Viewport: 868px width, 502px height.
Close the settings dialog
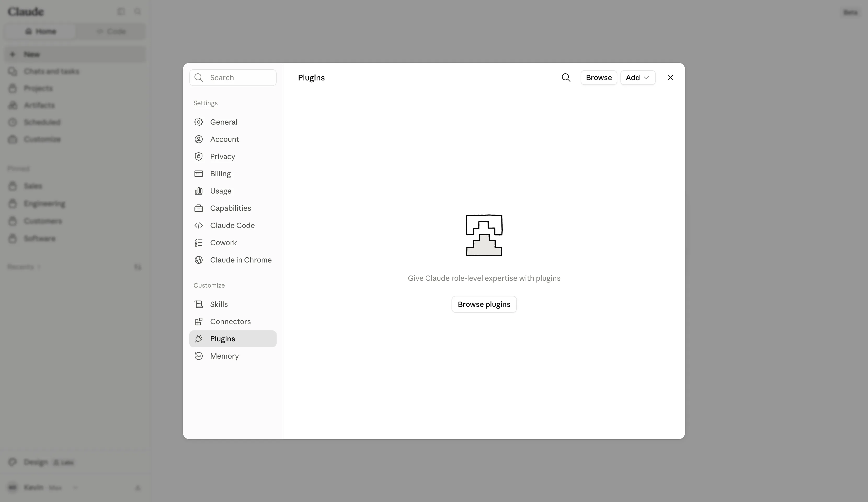pyautogui.click(x=670, y=77)
